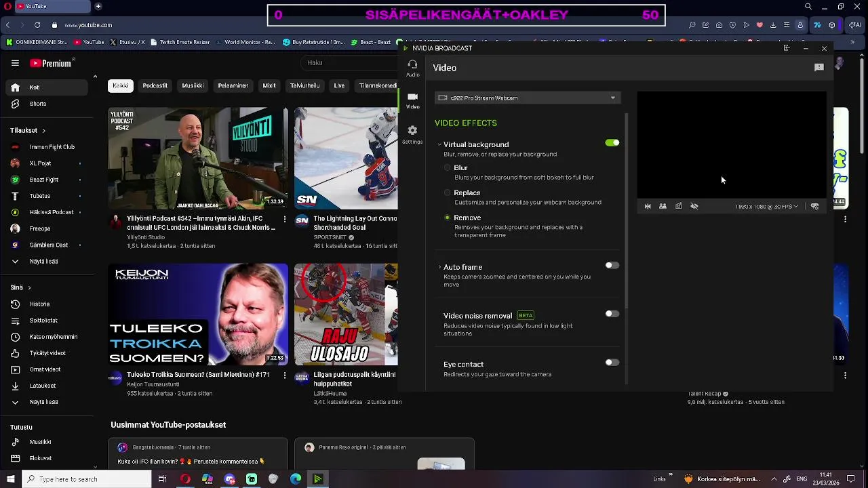This screenshot has width=868, height=488.
Task: Open the Opera profile account icon
Action: pos(800,25)
